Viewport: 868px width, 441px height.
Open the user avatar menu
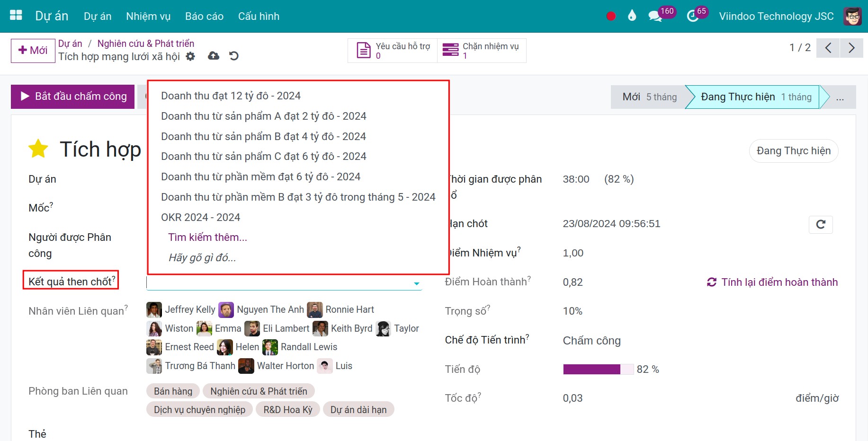(x=853, y=16)
